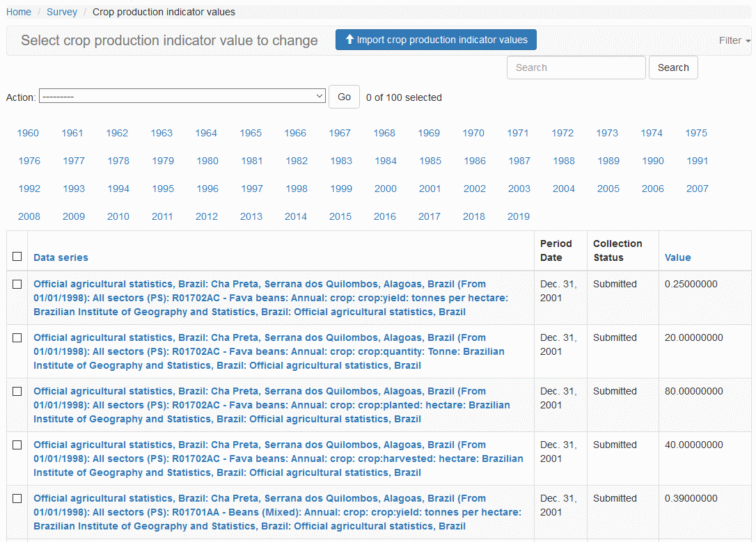
Task: Click the Go button
Action: pos(344,97)
